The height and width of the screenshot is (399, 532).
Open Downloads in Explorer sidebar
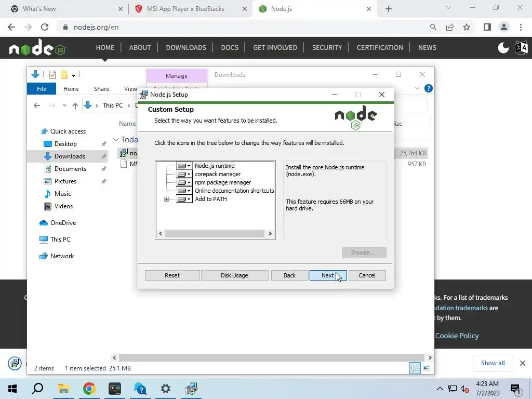click(70, 156)
